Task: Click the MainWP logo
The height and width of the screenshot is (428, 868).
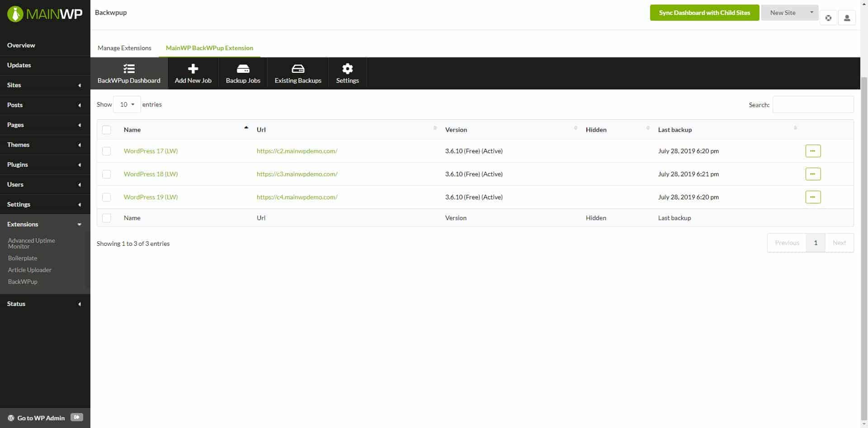Action: point(44,13)
